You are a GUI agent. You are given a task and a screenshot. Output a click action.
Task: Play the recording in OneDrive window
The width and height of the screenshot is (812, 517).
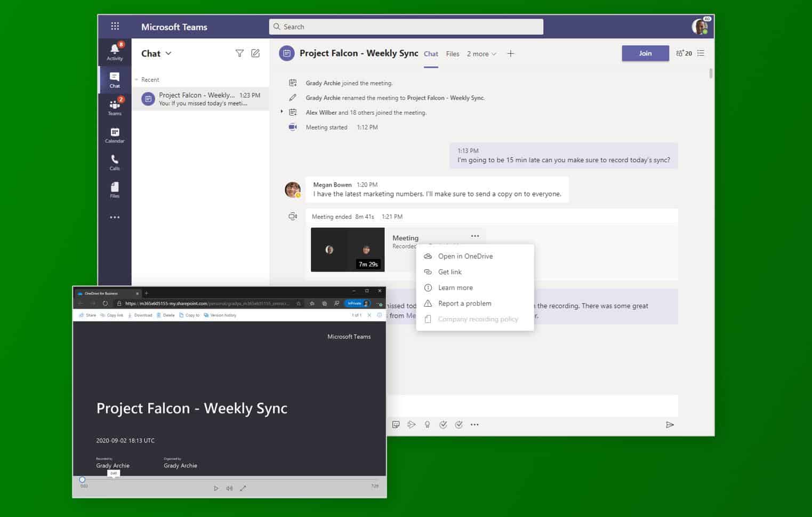pyautogui.click(x=216, y=488)
